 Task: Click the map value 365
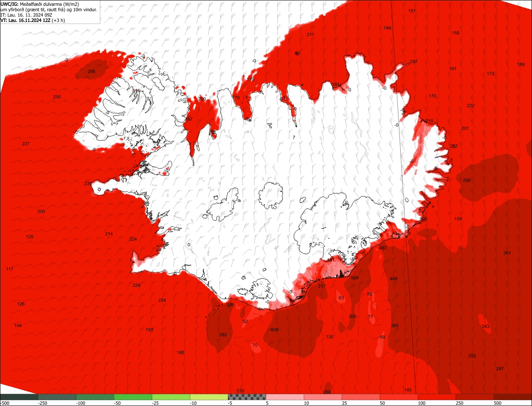pos(395,325)
